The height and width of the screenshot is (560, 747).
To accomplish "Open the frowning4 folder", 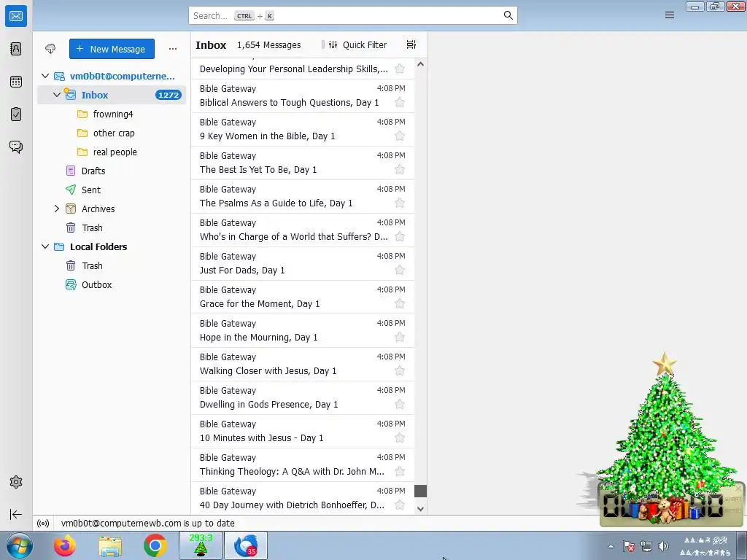I will pyautogui.click(x=112, y=114).
